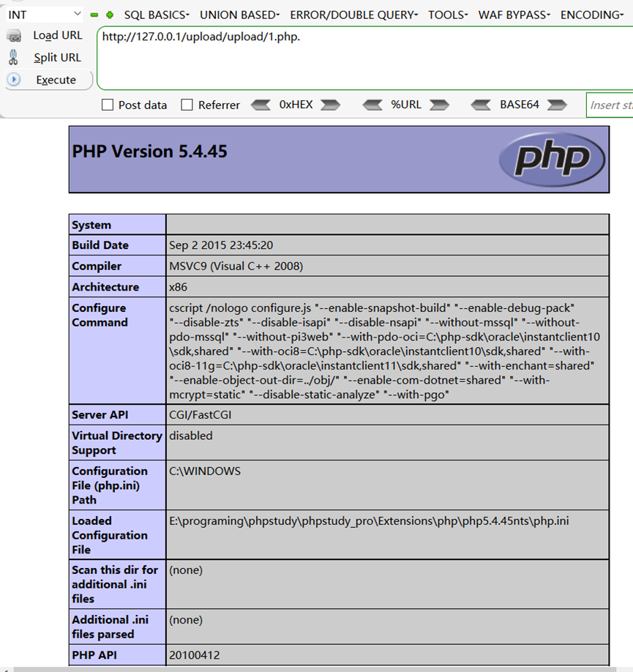Screen dimensions: 633x672
Task: Click the right arrow beside %URL
Action: coord(439,105)
